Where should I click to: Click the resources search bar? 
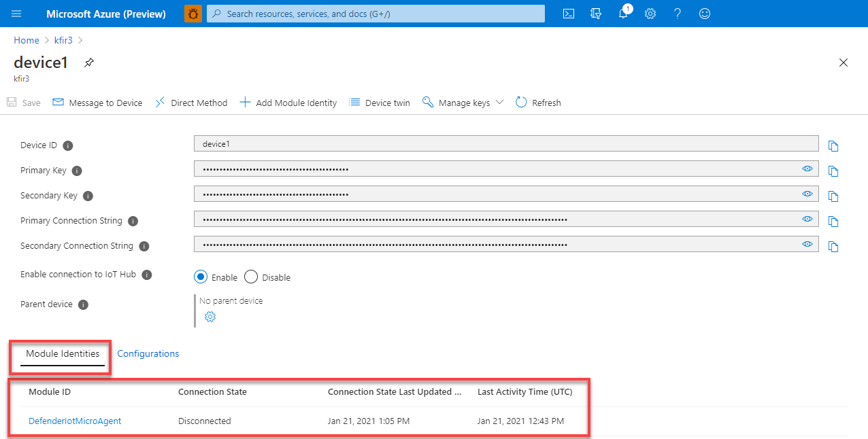pyautogui.click(x=376, y=14)
